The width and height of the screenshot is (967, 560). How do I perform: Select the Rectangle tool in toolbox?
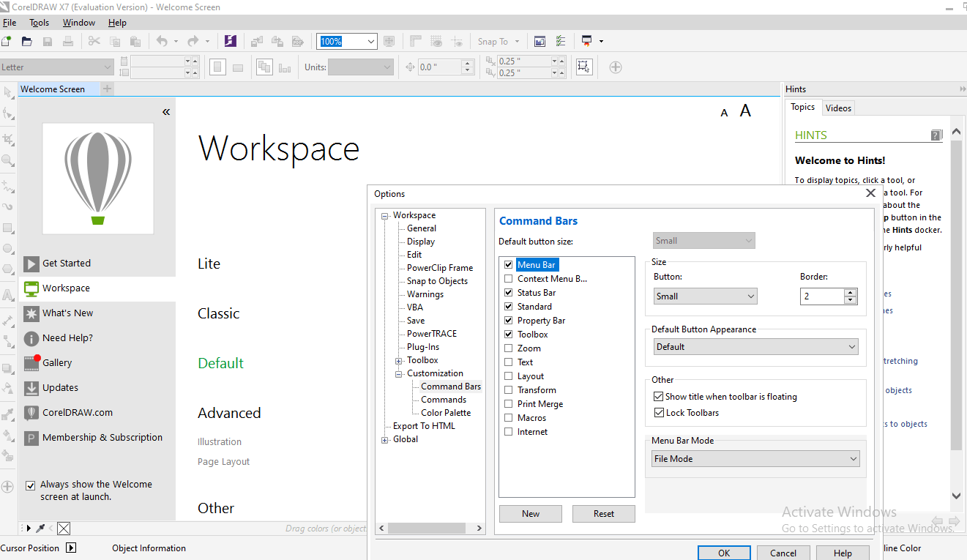8,228
